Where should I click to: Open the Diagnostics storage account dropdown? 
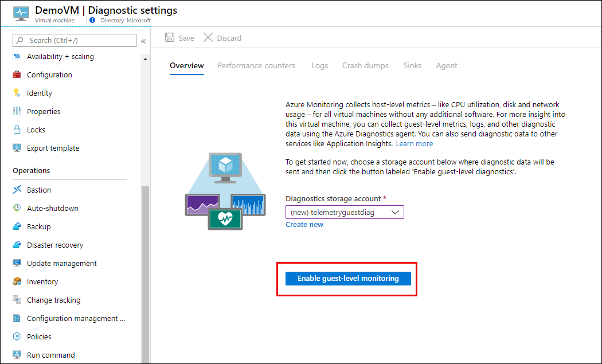345,212
